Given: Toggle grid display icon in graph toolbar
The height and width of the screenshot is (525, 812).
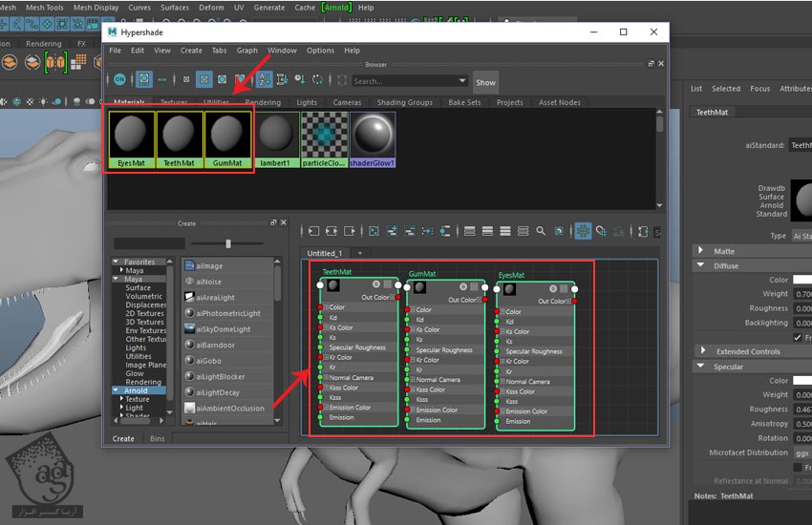Looking at the screenshot, I should coord(583,231).
